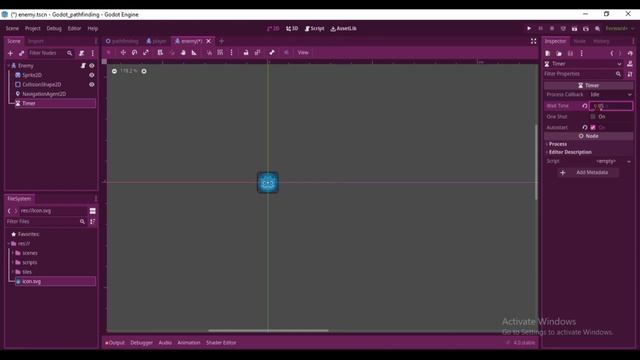Image resolution: width=640 pixels, height=360 pixels.
Task: Toggle FileSystem split view mode
Action: click(93, 211)
